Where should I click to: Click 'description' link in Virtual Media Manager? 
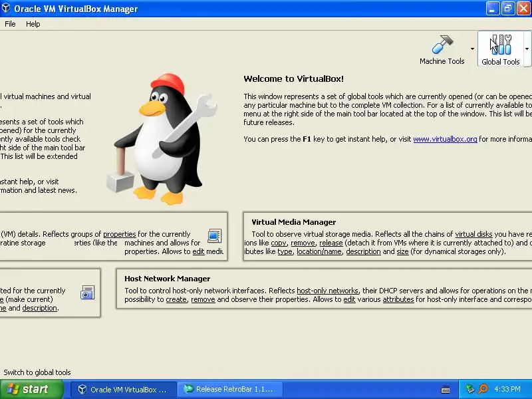[363, 251]
